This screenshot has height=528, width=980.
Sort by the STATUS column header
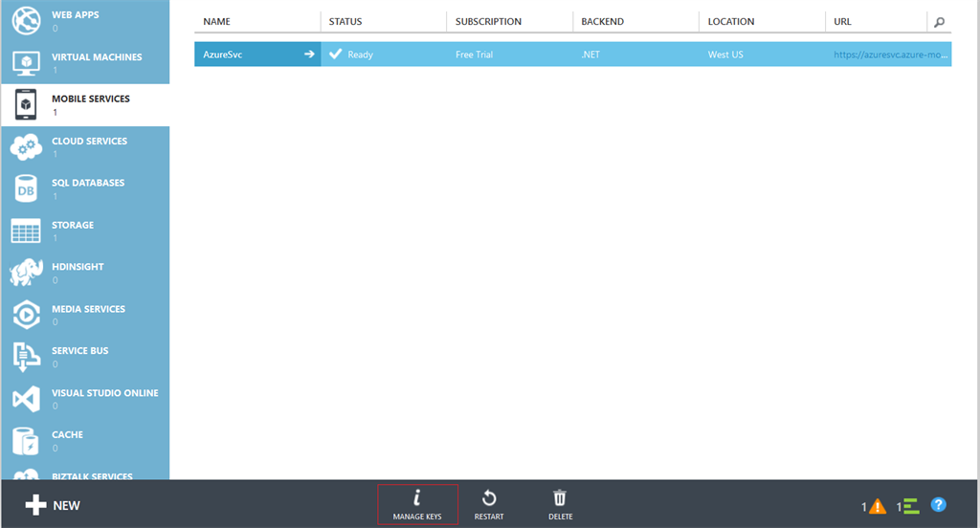[x=345, y=21]
